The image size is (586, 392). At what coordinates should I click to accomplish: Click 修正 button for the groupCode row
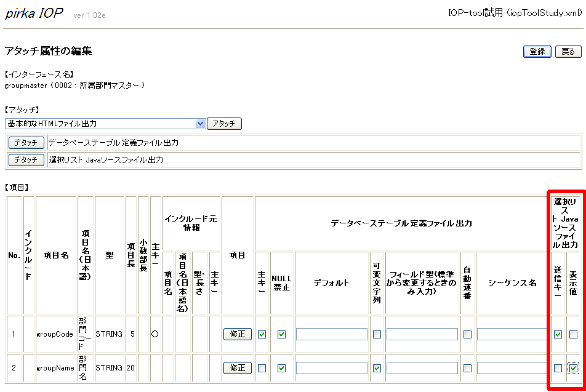[237, 334]
